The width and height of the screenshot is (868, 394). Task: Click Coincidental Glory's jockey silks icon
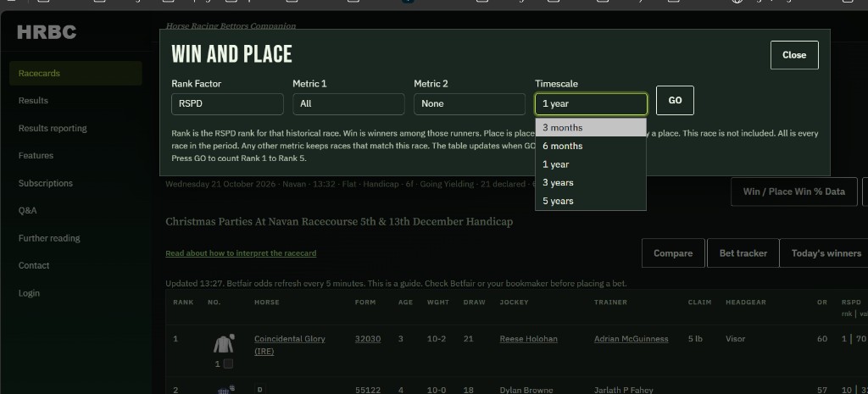[x=224, y=344]
